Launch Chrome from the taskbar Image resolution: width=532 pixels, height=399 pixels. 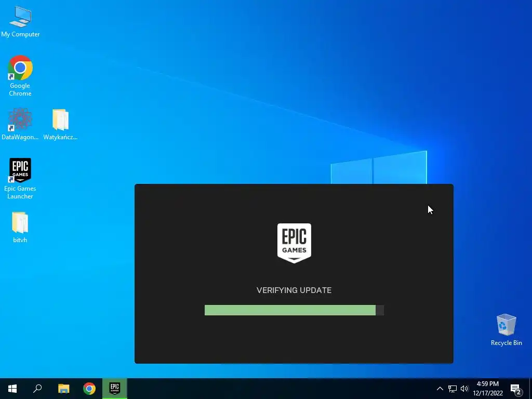(x=89, y=389)
